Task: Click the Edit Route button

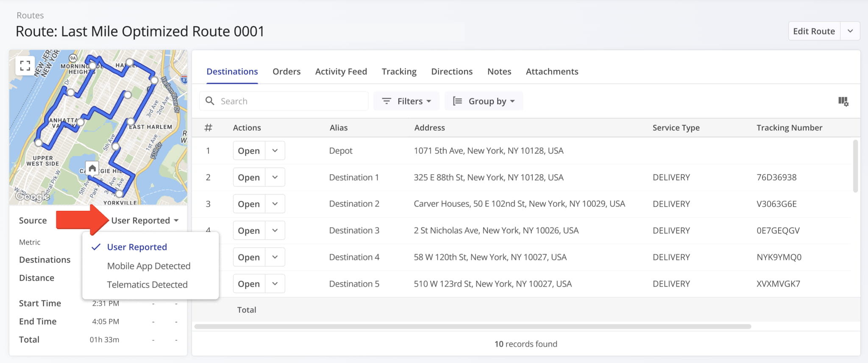Action: click(x=814, y=31)
